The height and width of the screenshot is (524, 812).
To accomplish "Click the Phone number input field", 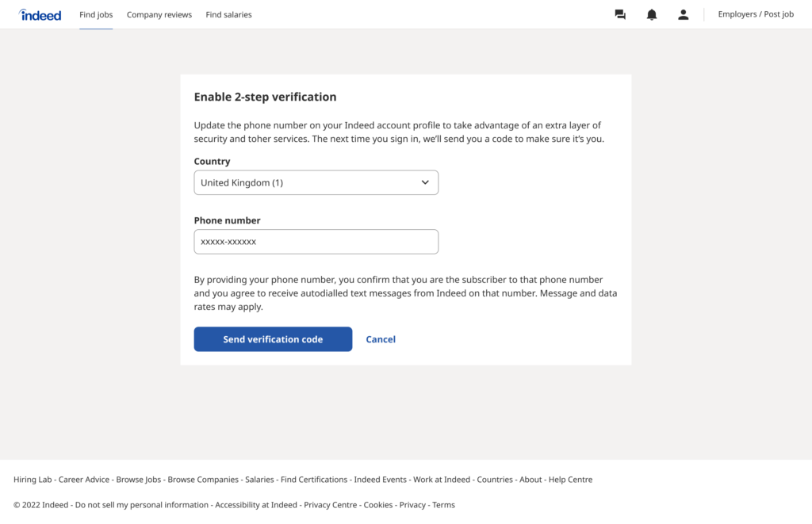I will point(316,241).
